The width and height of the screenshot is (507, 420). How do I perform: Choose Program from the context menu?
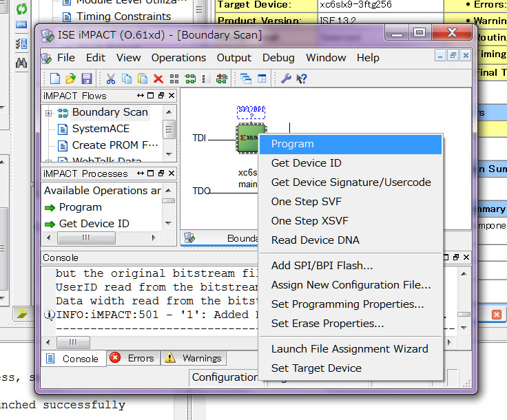click(351, 144)
